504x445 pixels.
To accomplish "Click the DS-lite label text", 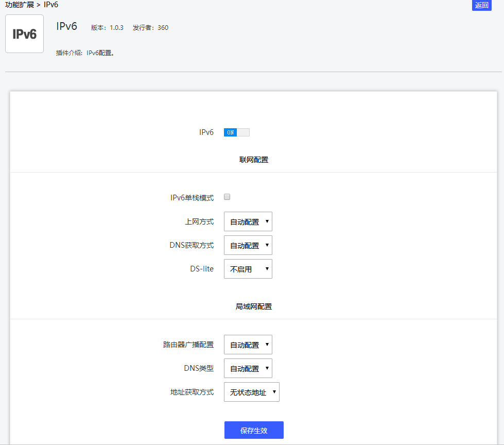I will click(202, 269).
